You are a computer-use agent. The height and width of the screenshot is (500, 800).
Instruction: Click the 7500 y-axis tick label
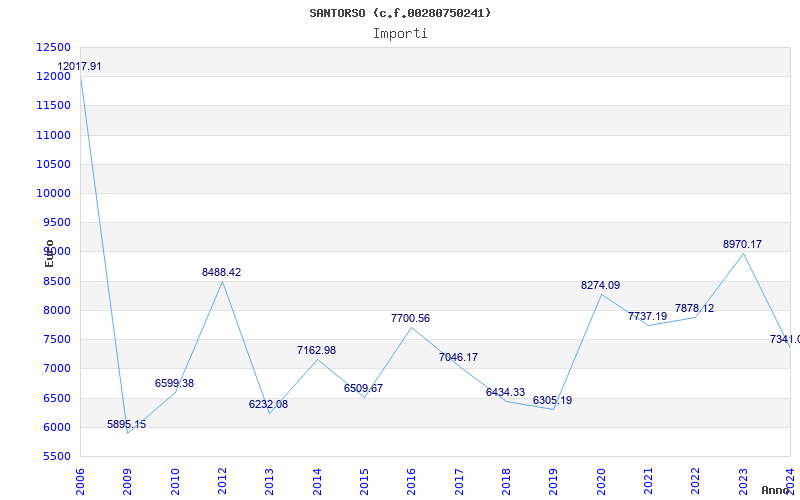(x=57, y=339)
